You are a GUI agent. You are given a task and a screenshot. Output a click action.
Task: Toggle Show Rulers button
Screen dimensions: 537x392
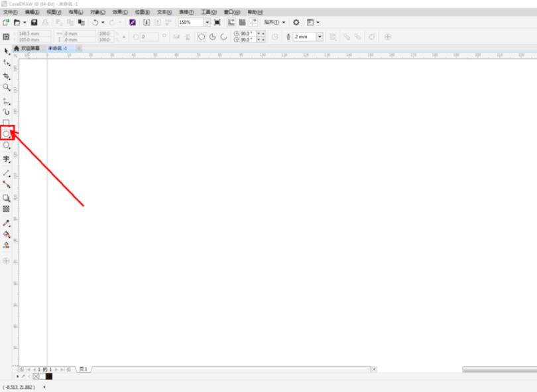pos(231,23)
